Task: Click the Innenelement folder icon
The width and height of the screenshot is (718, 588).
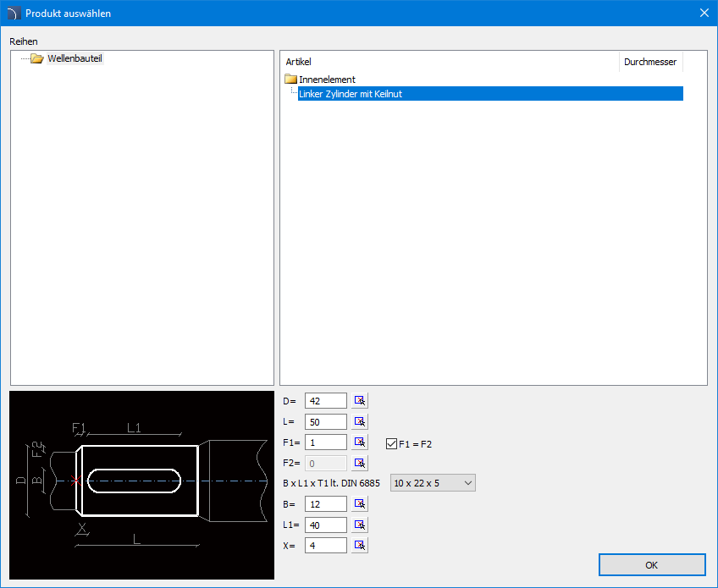Action: 291,80
